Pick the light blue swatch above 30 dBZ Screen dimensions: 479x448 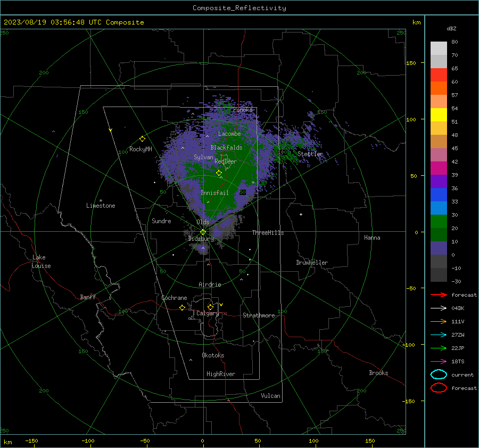point(439,208)
